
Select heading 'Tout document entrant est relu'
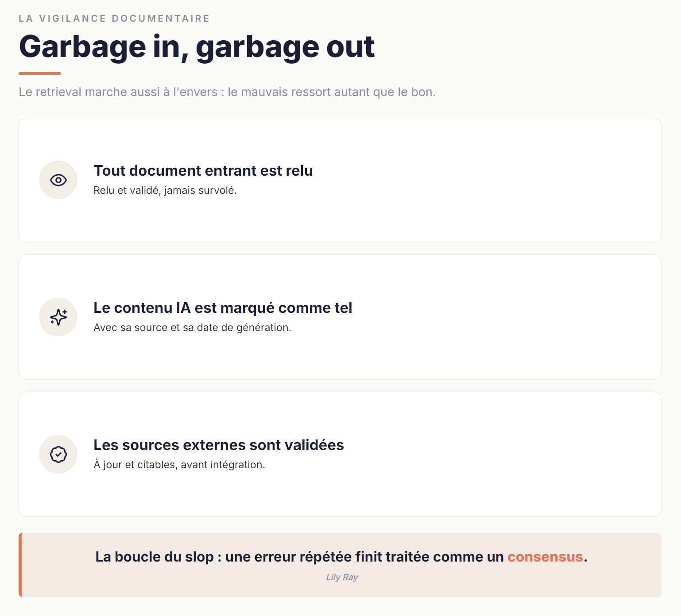tap(203, 171)
